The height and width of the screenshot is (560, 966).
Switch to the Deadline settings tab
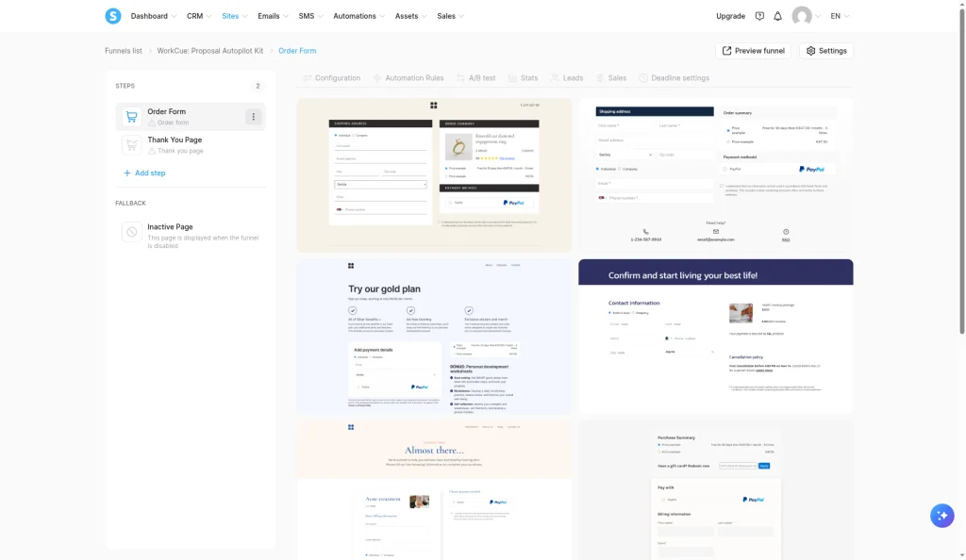point(674,78)
